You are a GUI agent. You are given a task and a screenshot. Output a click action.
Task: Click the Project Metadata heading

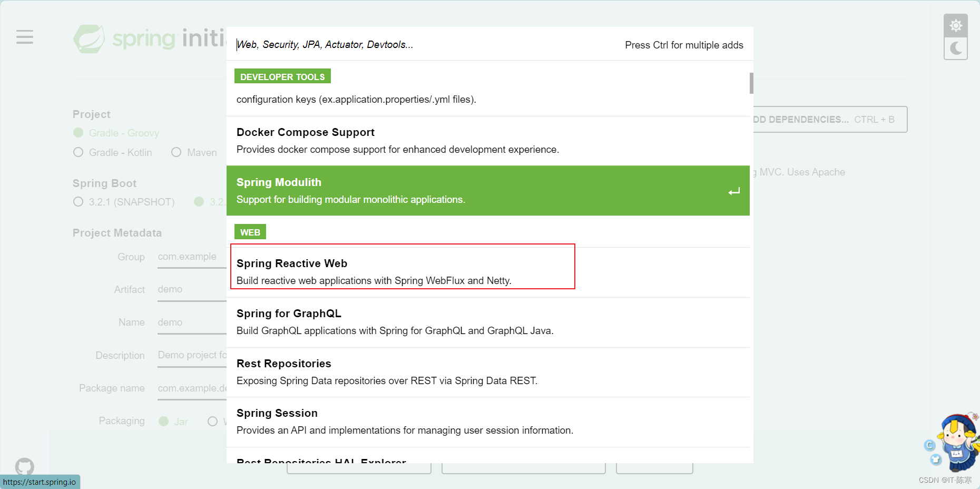[x=117, y=233]
